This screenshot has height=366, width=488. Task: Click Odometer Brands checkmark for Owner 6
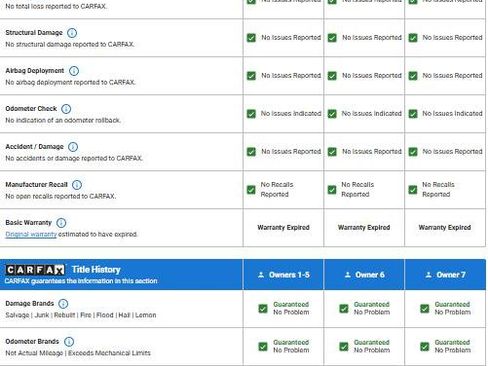point(344,346)
